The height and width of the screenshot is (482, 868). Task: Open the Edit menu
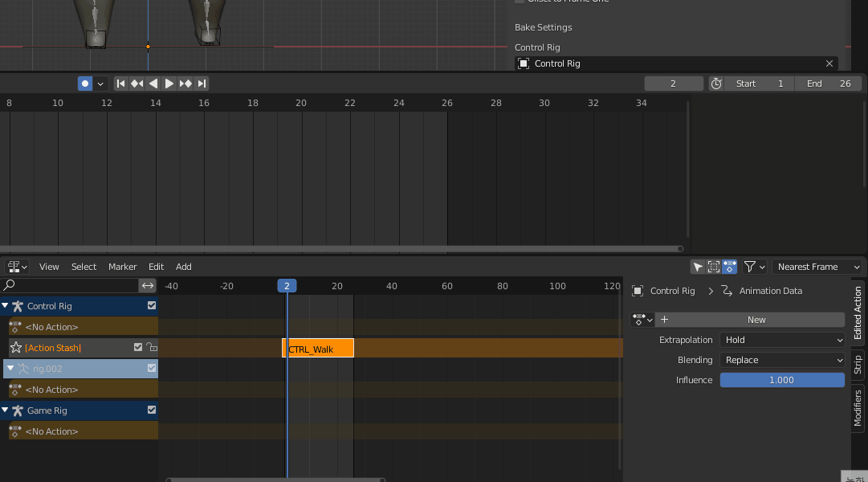click(x=156, y=267)
